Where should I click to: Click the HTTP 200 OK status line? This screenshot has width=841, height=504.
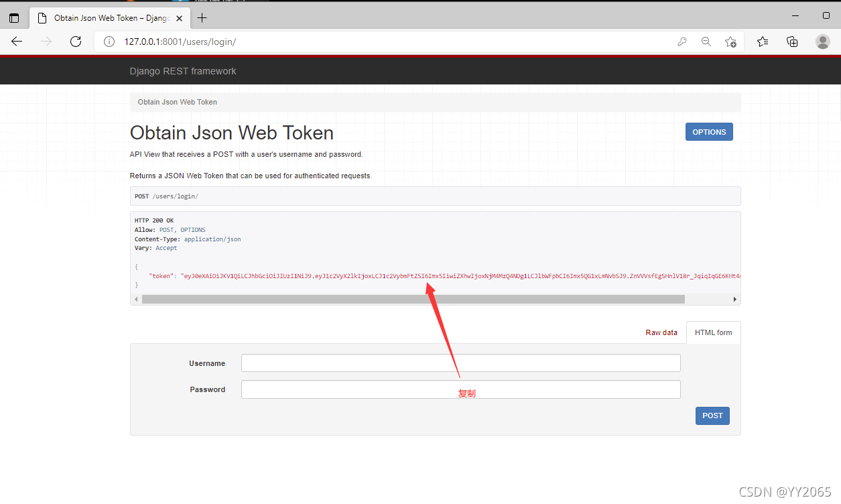154,220
